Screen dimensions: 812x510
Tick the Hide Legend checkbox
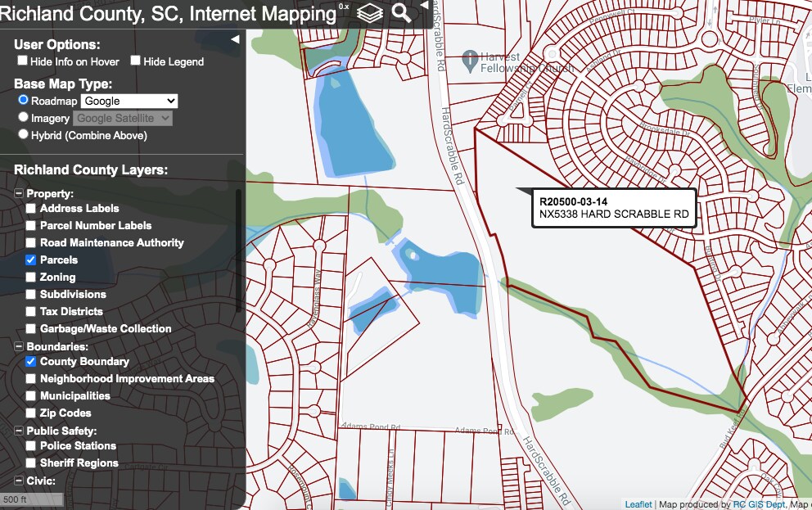click(x=136, y=61)
